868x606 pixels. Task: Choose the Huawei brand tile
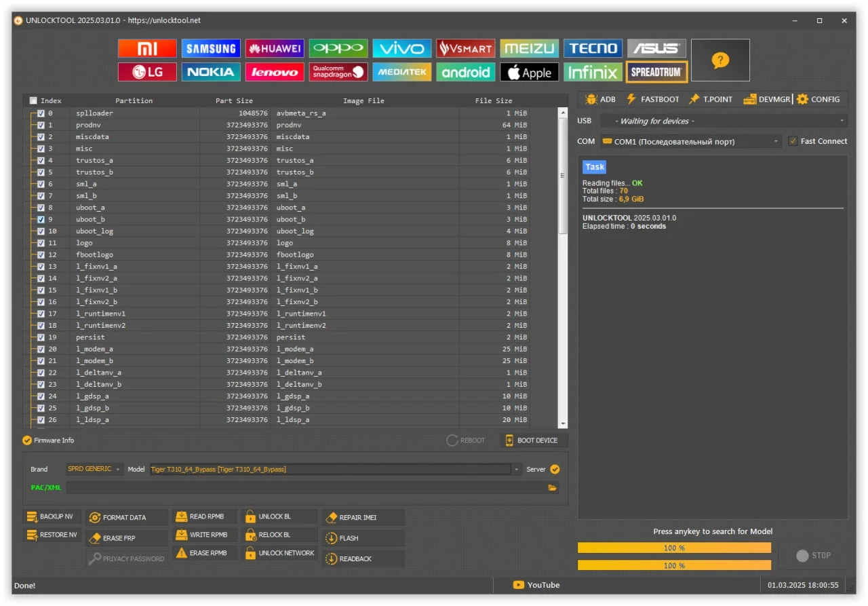pos(275,48)
